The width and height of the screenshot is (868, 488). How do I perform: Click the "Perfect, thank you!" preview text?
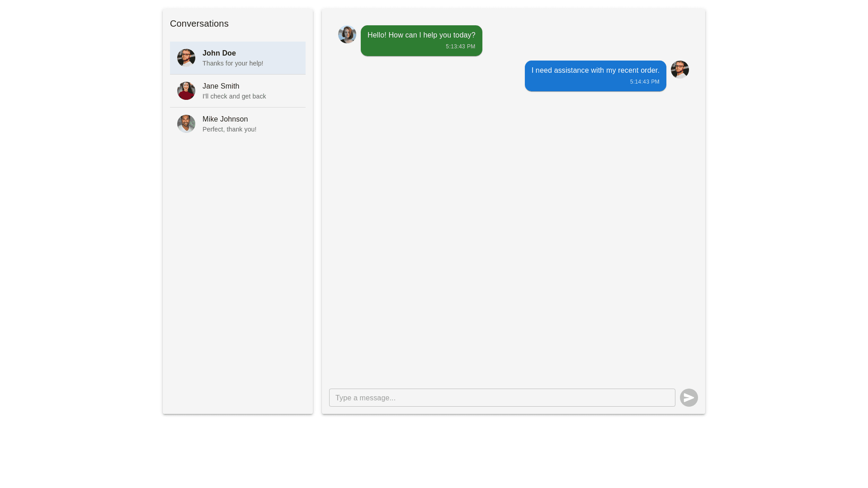[x=229, y=129]
